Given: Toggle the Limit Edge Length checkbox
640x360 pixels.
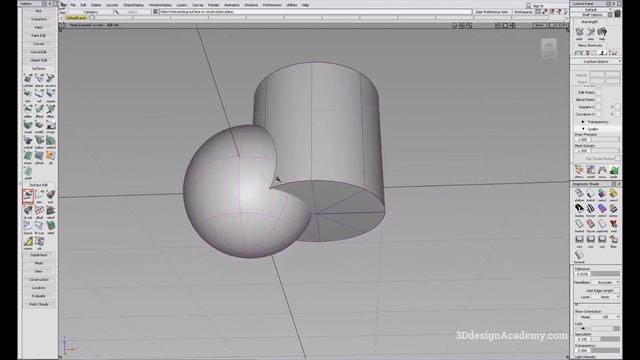Looking at the screenshot, I should coord(617,290).
